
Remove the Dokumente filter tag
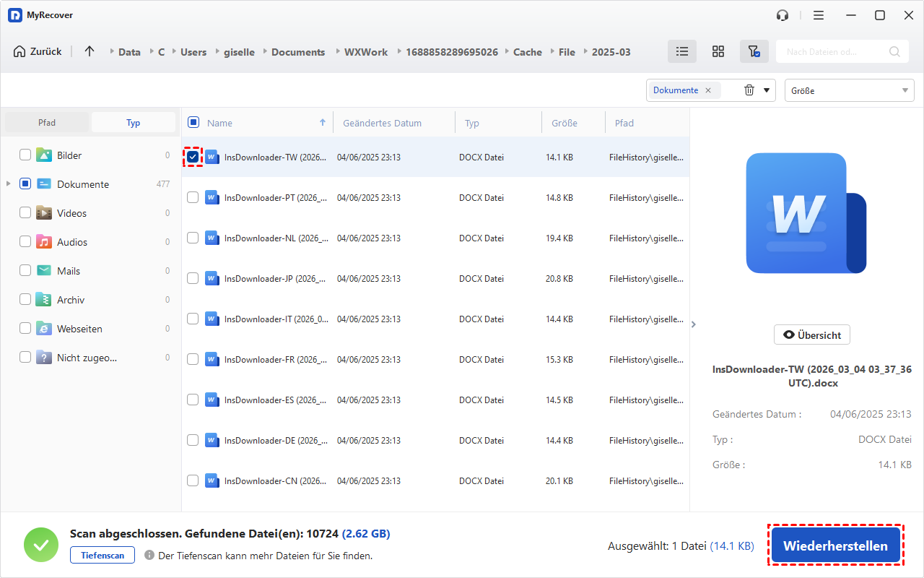[708, 90]
